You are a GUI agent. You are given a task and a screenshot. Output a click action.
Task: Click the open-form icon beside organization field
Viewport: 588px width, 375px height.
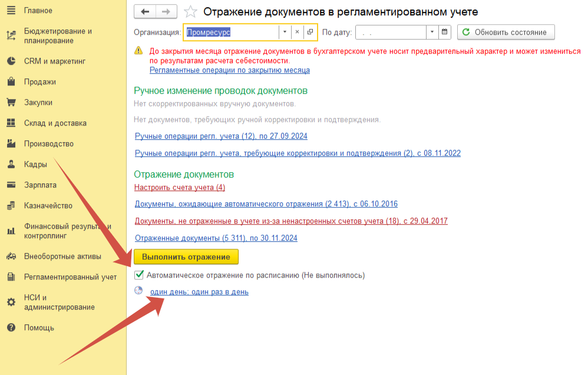[310, 32]
